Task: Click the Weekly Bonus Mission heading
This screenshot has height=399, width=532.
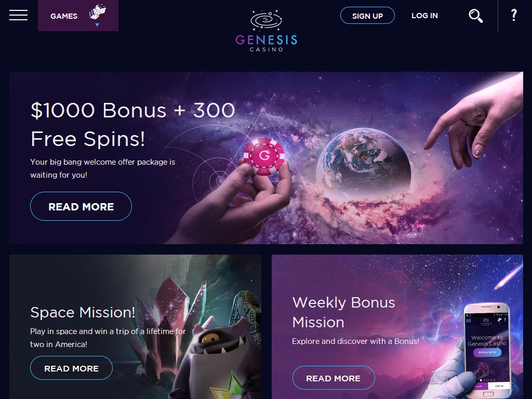Action: coord(343,312)
